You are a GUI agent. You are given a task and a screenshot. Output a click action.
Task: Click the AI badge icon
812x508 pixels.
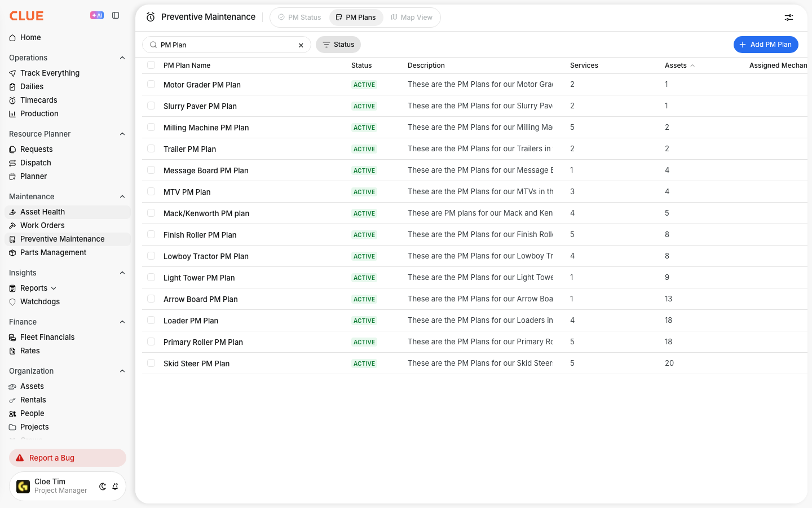coord(97,15)
